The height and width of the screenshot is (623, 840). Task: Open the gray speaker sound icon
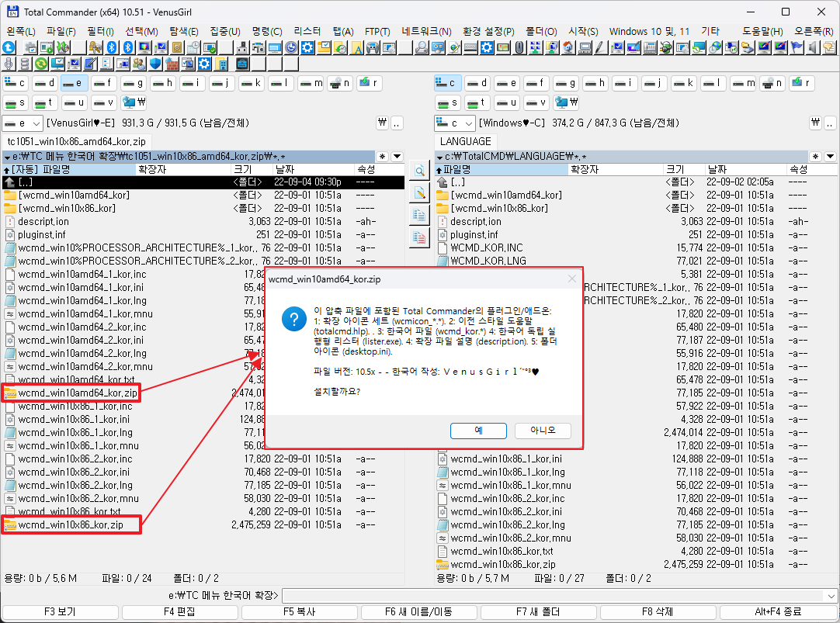[813, 47]
